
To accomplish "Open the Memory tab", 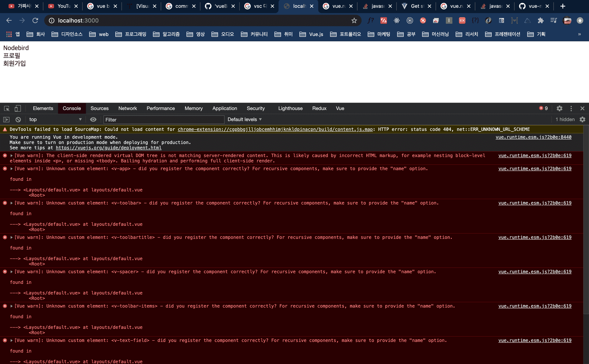I will pyautogui.click(x=193, y=108).
